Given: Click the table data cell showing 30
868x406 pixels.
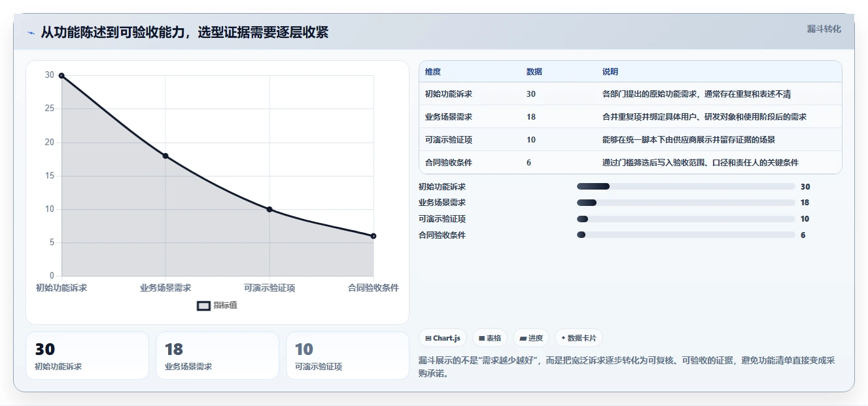Looking at the screenshot, I should coord(530,94).
